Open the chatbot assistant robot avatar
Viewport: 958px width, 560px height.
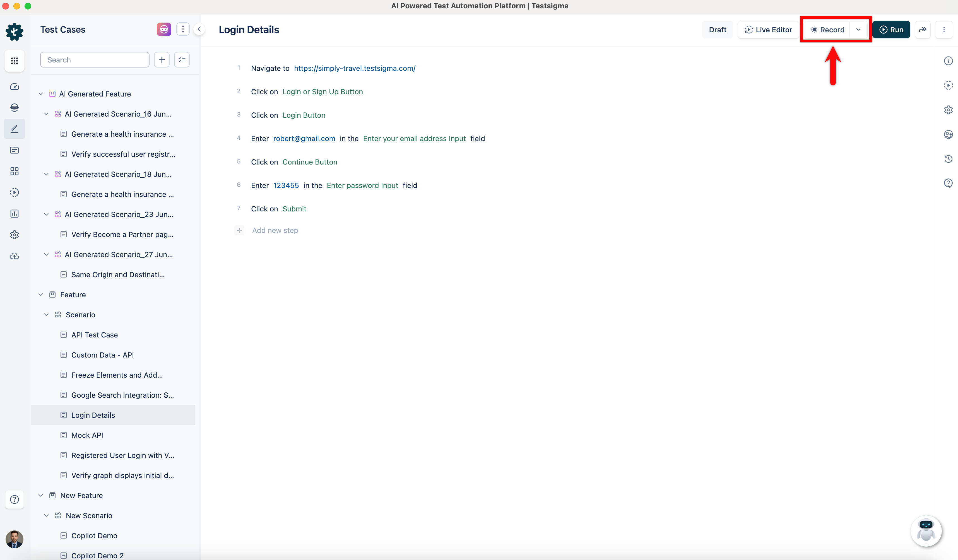pos(926,530)
